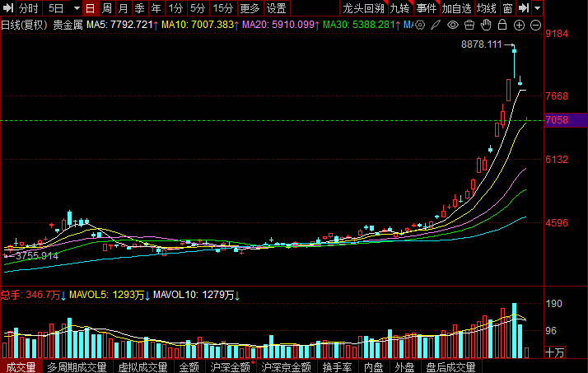Click the MAVOL10 volume average label

point(196,295)
